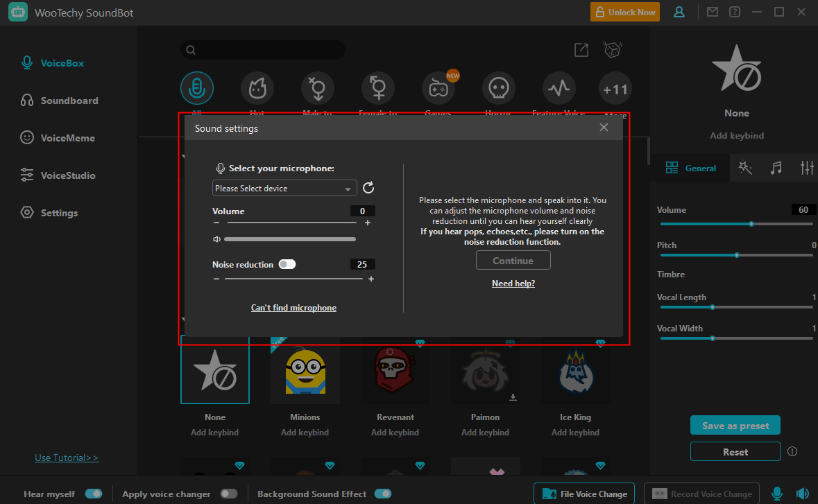Open the Feature Voice category
The width and height of the screenshot is (818, 504).
[x=559, y=87]
